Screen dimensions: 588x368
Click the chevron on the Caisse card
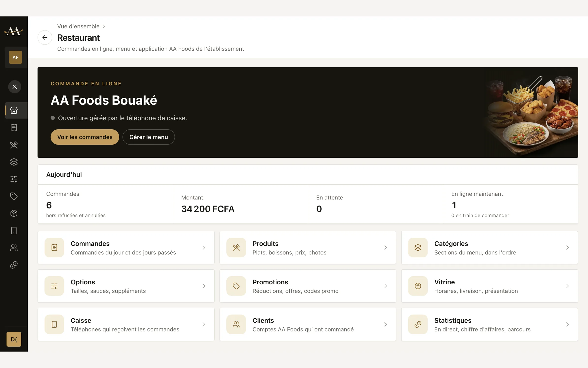pos(204,324)
